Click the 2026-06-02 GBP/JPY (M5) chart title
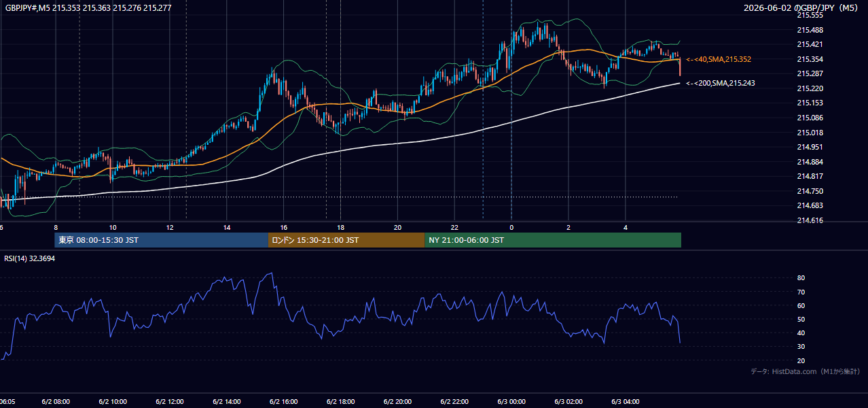 tap(802, 8)
